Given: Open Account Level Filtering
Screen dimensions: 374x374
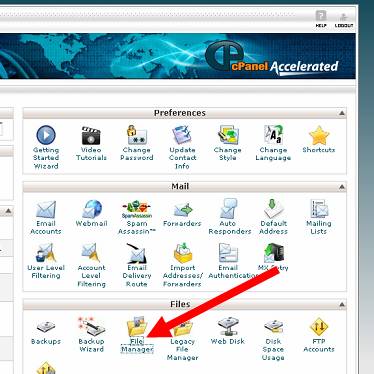Looking at the screenshot, I should (x=91, y=265).
